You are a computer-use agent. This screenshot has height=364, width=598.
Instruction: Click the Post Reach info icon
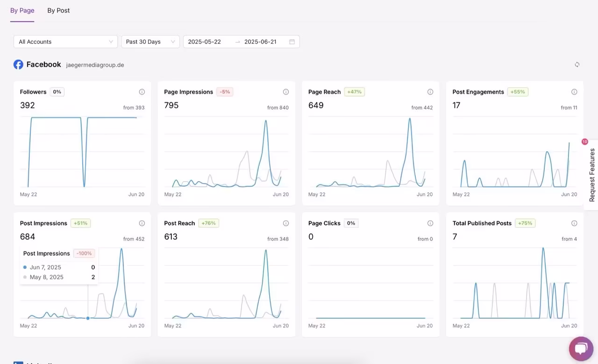[x=286, y=224]
